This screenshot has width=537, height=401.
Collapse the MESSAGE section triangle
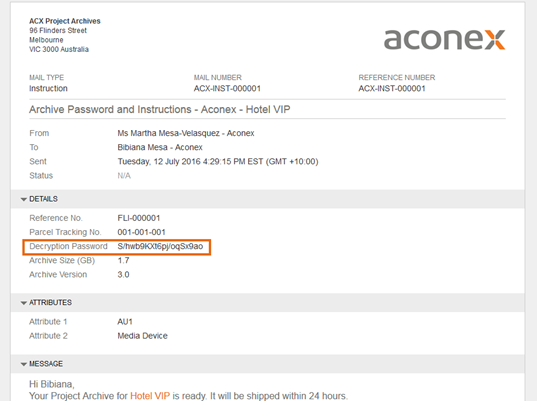pyautogui.click(x=24, y=364)
